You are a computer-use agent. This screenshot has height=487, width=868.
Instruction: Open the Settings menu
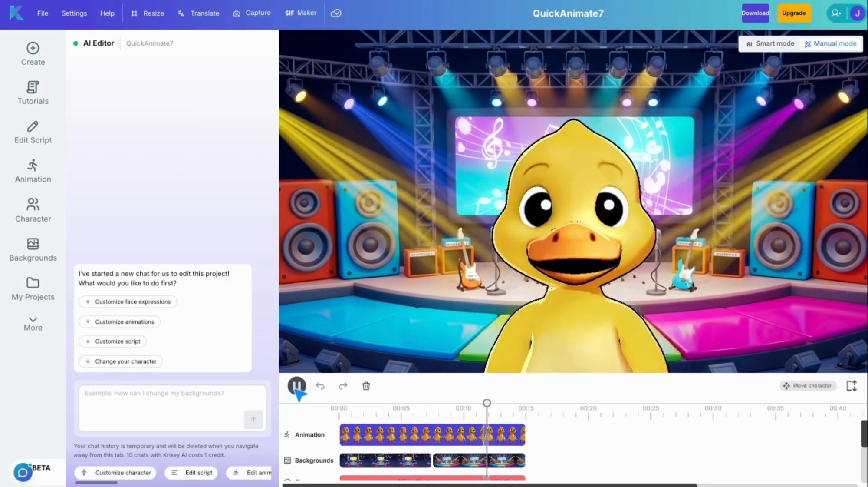tap(74, 13)
